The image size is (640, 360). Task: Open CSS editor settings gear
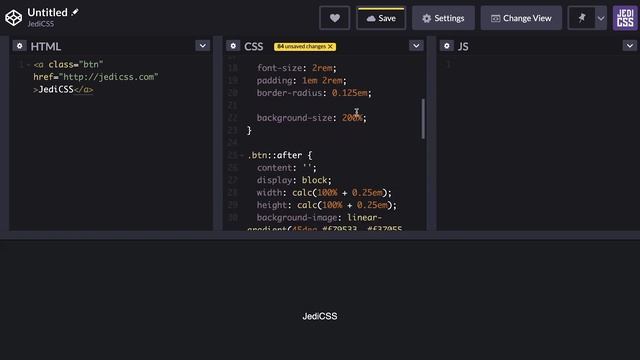(233, 46)
